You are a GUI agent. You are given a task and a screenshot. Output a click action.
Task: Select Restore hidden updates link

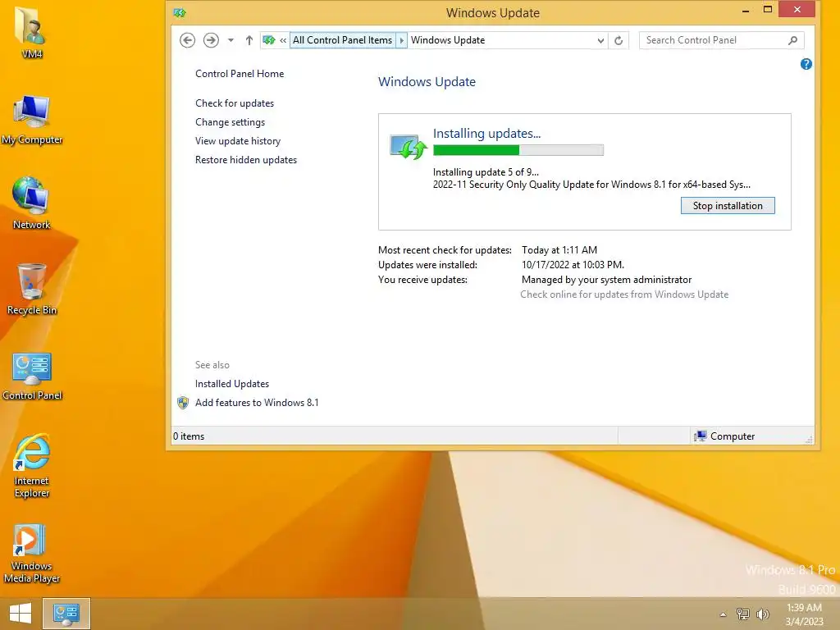pos(246,160)
